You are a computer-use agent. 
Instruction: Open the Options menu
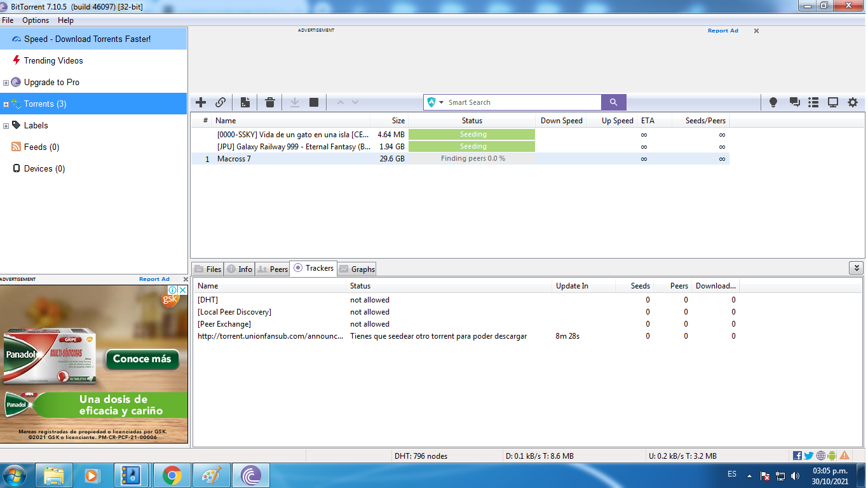coord(36,20)
